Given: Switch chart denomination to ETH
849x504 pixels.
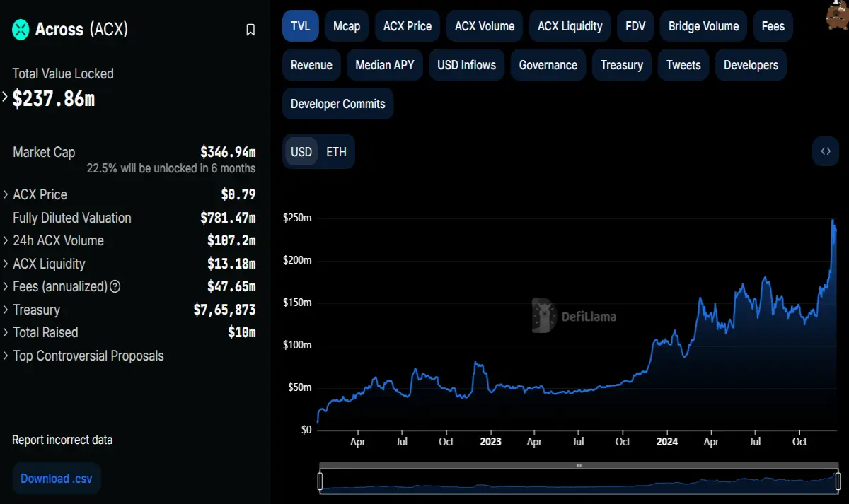Looking at the screenshot, I should click(x=336, y=152).
